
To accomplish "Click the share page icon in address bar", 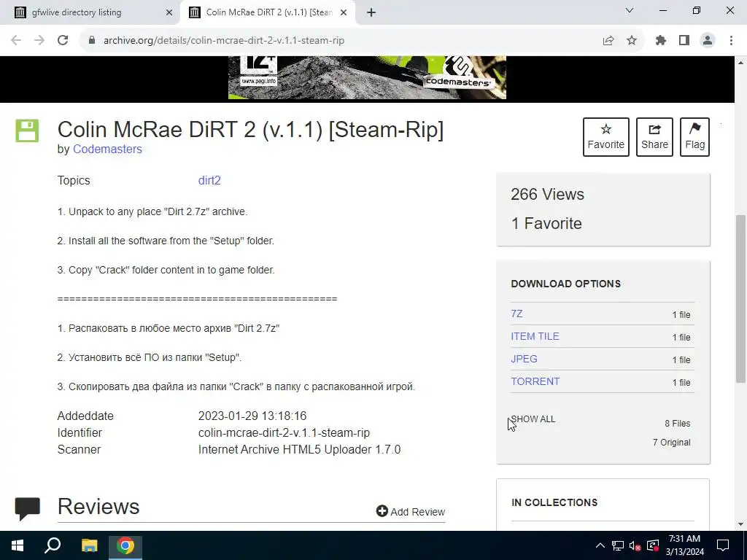I will click(x=608, y=41).
